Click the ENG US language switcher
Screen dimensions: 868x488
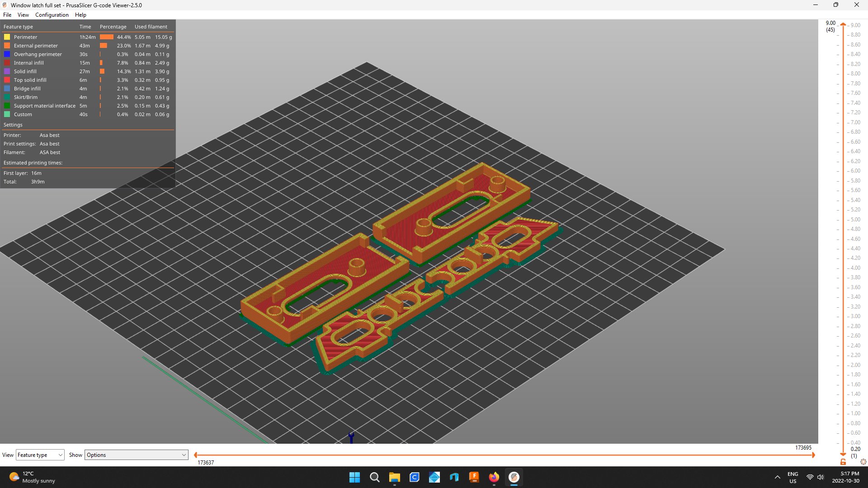pyautogui.click(x=793, y=477)
